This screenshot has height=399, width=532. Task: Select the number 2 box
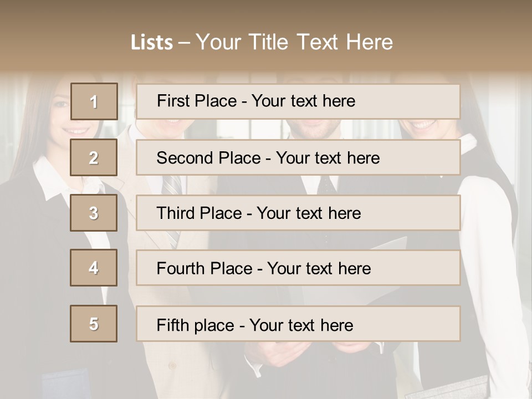tap(94, 157)
